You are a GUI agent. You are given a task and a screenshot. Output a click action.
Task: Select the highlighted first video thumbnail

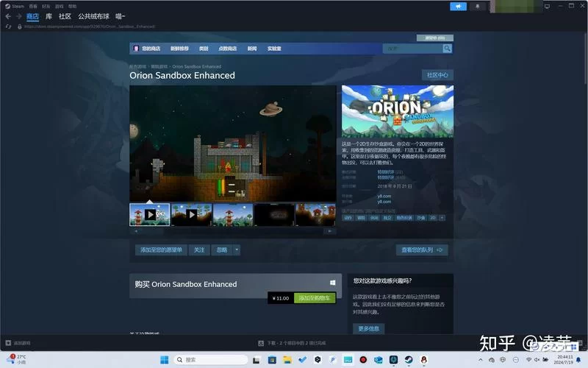[x=150, y=215]
